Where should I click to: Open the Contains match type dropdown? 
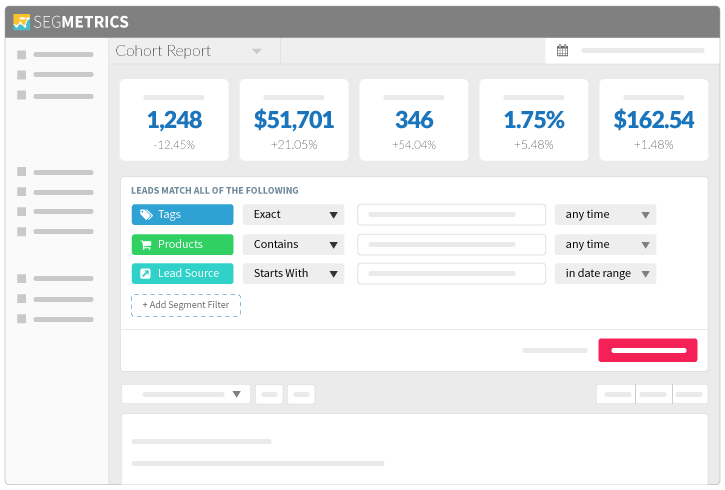click(293, 244)
